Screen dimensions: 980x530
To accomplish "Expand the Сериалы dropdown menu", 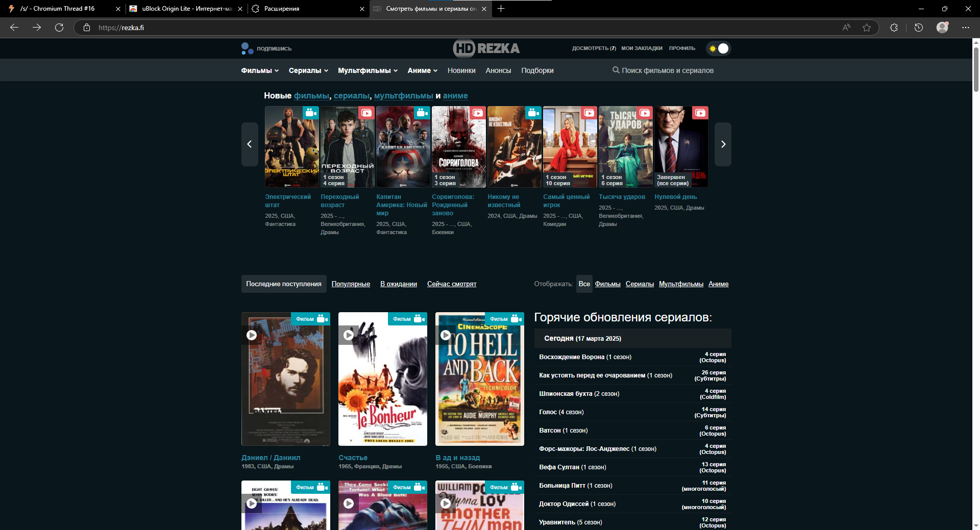I will pos(308,70).
